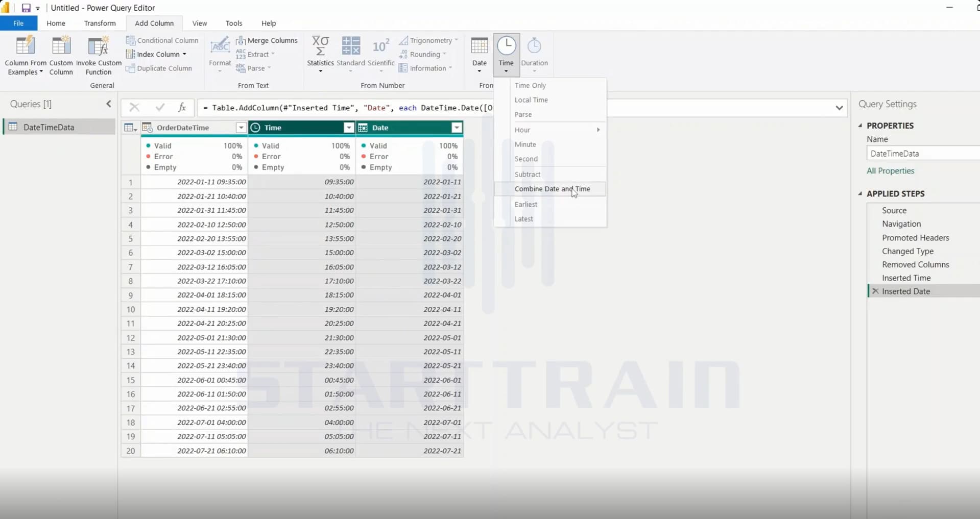Click the Duration stopwatch icon
Screen dimensions: 980x519
pyautogui.click(x=534, y=46)
